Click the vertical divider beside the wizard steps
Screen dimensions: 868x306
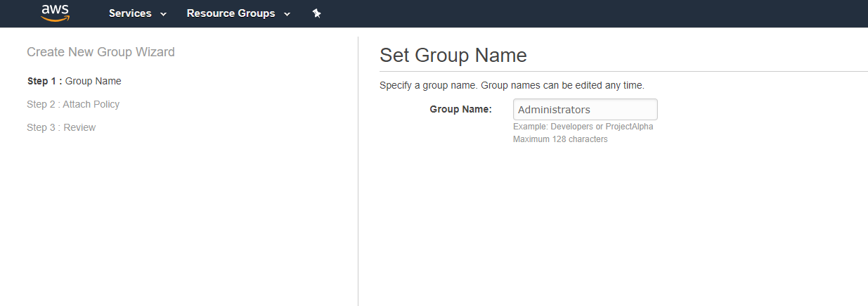[x=358, y=171]
